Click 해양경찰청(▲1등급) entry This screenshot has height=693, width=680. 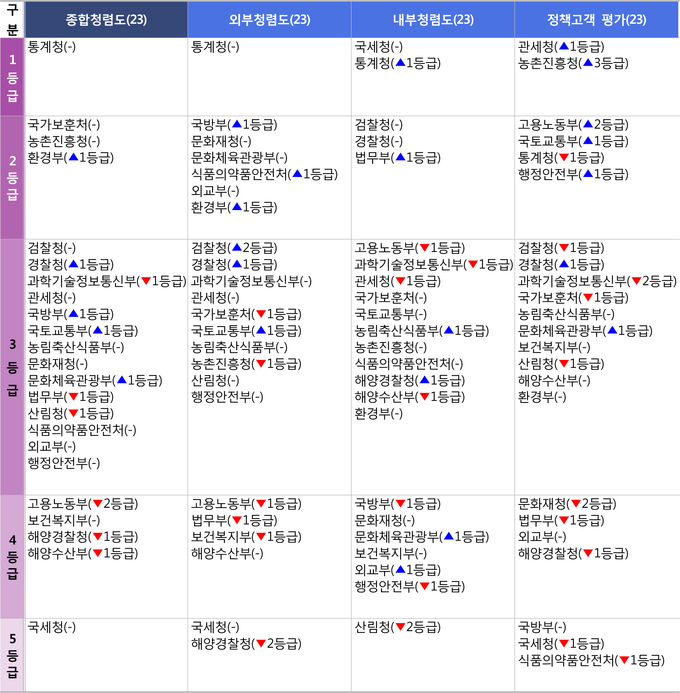[410, 380]
